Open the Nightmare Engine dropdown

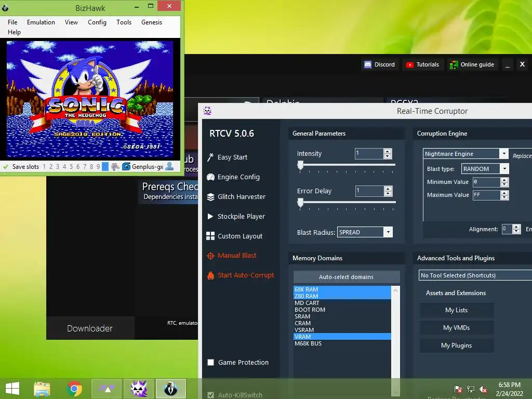[x=504, y=154]
